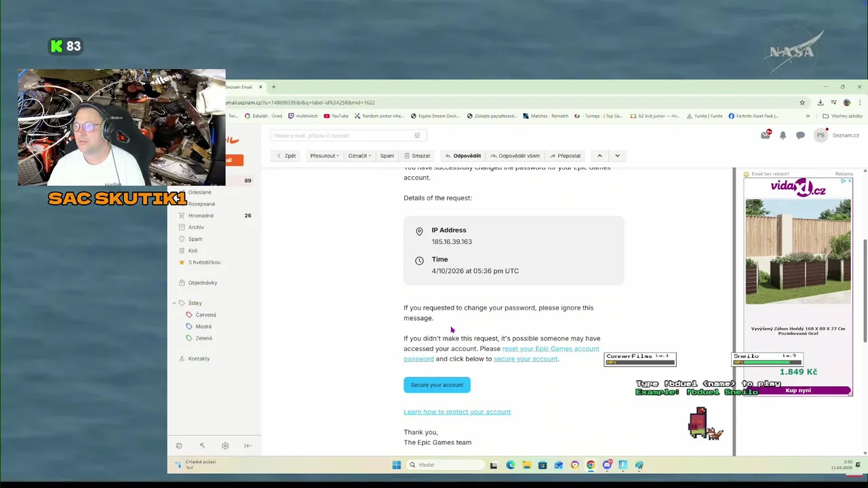Open the Random picker wheel bookmark
The image size is (868, 488).
[x=378, y=116]
